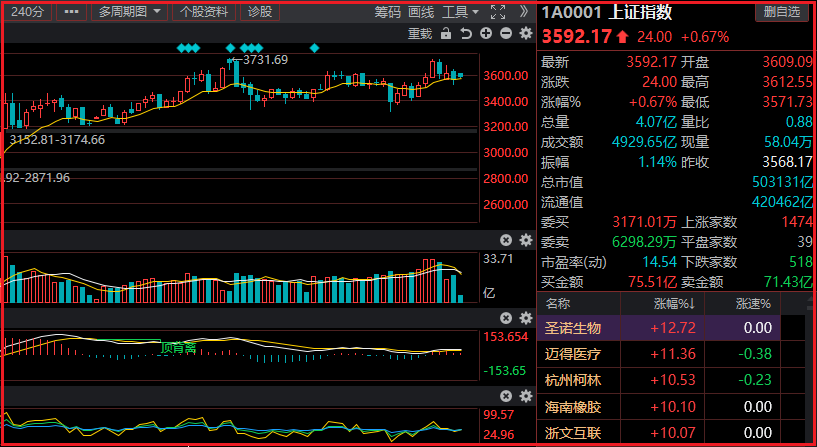Expand the 工具 tools dropdown
Image resolution: width=817 pixels, height=447 pixels.
tap(459, 12)
